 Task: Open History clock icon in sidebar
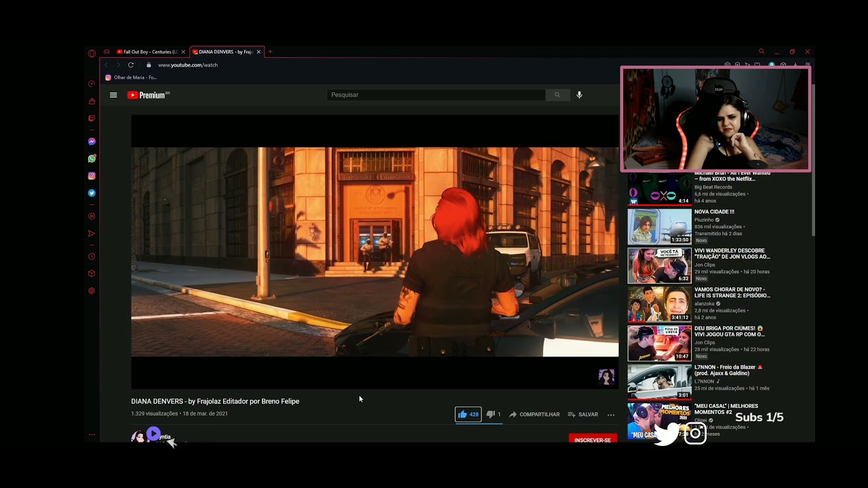click(92, 257)
